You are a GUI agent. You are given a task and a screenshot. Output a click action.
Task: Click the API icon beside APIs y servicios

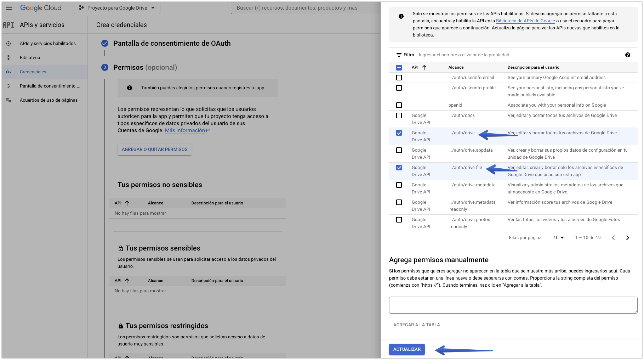point(8,25)
